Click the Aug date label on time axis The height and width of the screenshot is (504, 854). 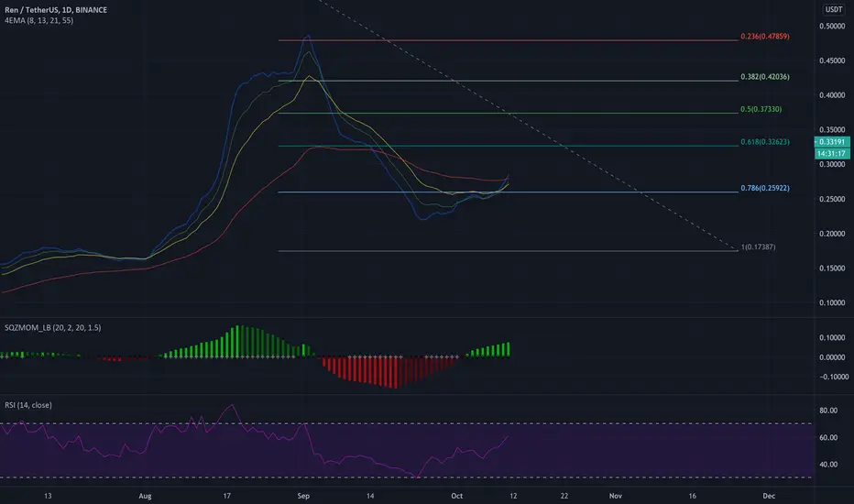pos(145,496)
